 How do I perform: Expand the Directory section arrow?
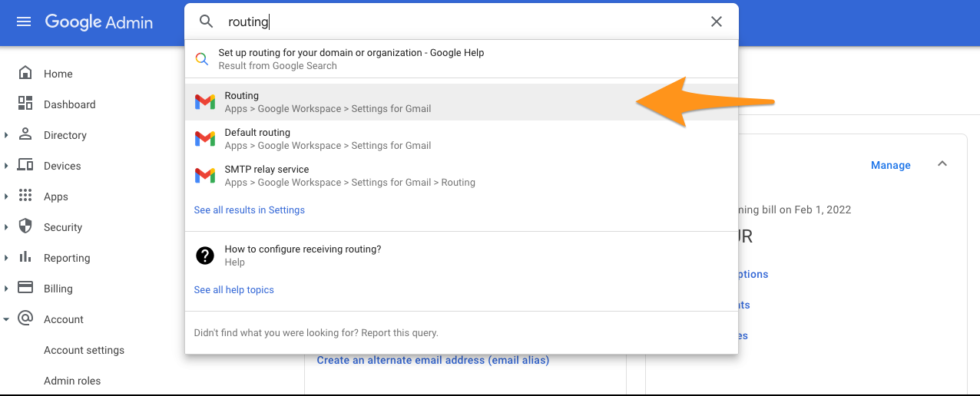coord(6,135)
